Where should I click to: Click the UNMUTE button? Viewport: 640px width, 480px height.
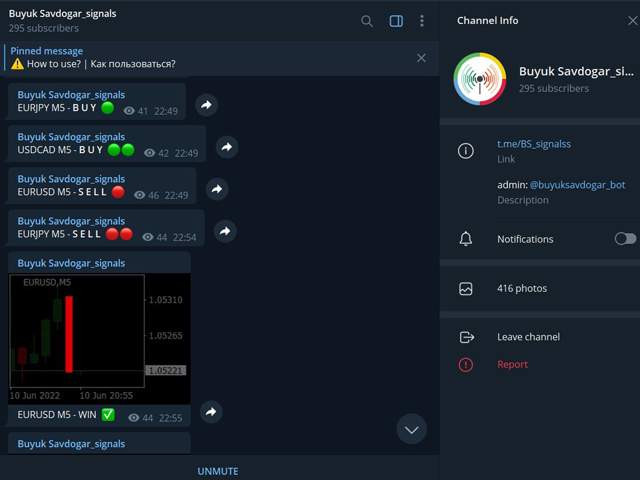pyautogui.click(x=218, y=471)
